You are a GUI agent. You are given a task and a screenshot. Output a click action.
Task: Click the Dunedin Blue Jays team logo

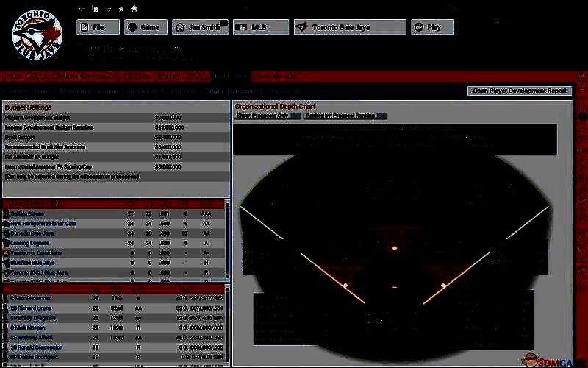(x=7, y=233)
